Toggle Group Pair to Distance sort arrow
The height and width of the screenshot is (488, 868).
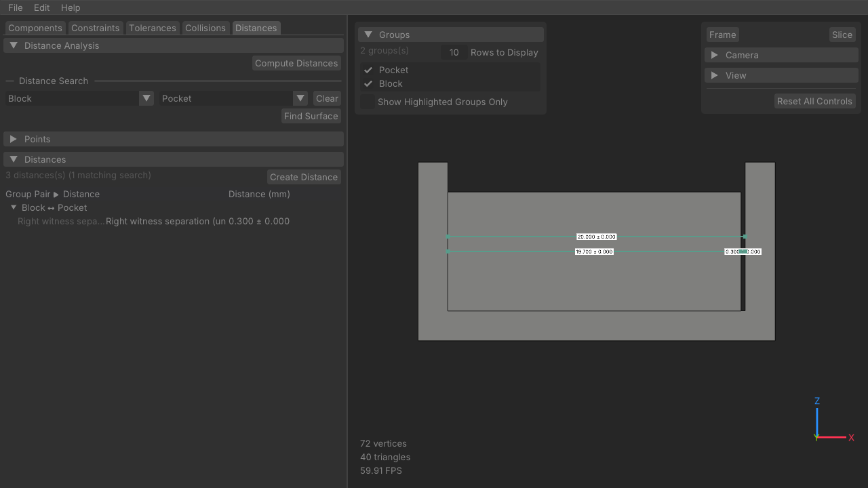click(x=56, y=195)
